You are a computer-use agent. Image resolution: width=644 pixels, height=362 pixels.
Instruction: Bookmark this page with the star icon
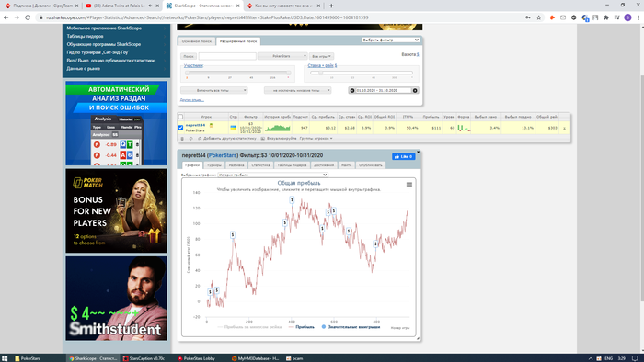pyautogui.click(x=539, y=17)
